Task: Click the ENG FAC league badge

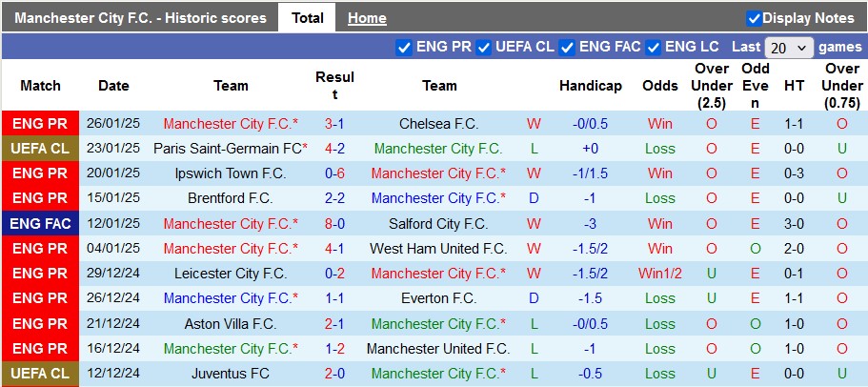Action: point(40,223)
